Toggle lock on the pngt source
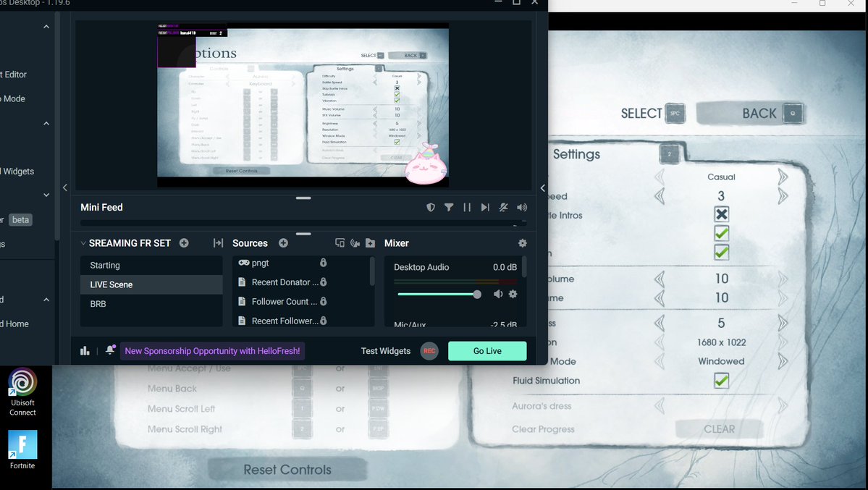The height and width of the screenshot is (490, 868). 324,263
